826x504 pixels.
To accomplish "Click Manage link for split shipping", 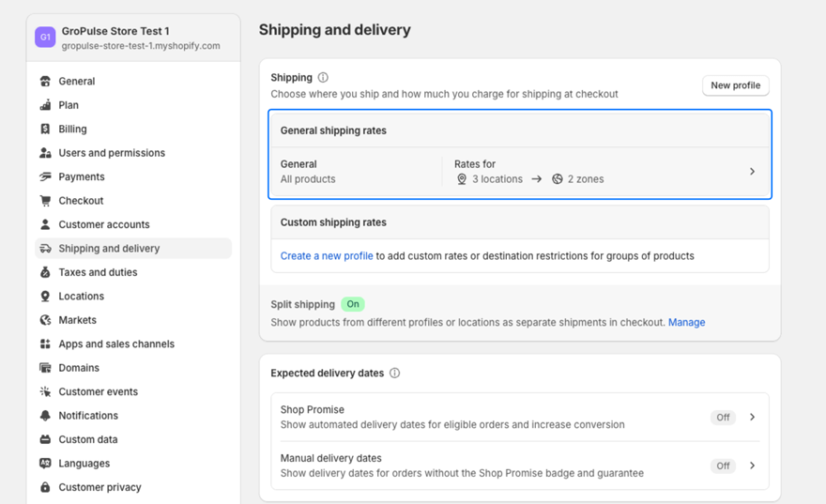I will (x=686, y=322).
